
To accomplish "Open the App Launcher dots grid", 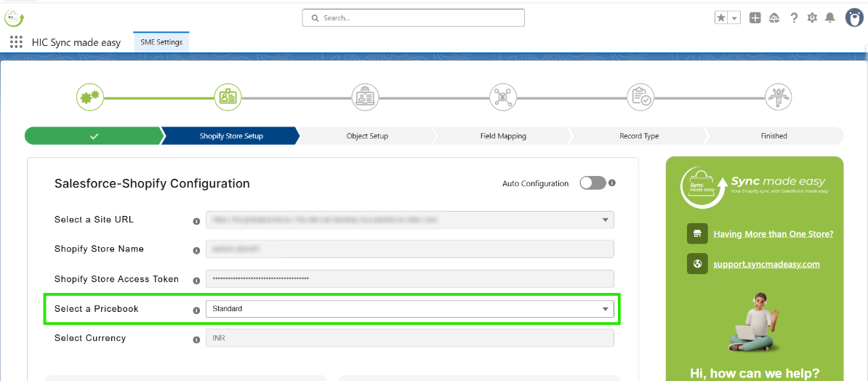I will tap(16, 42).
